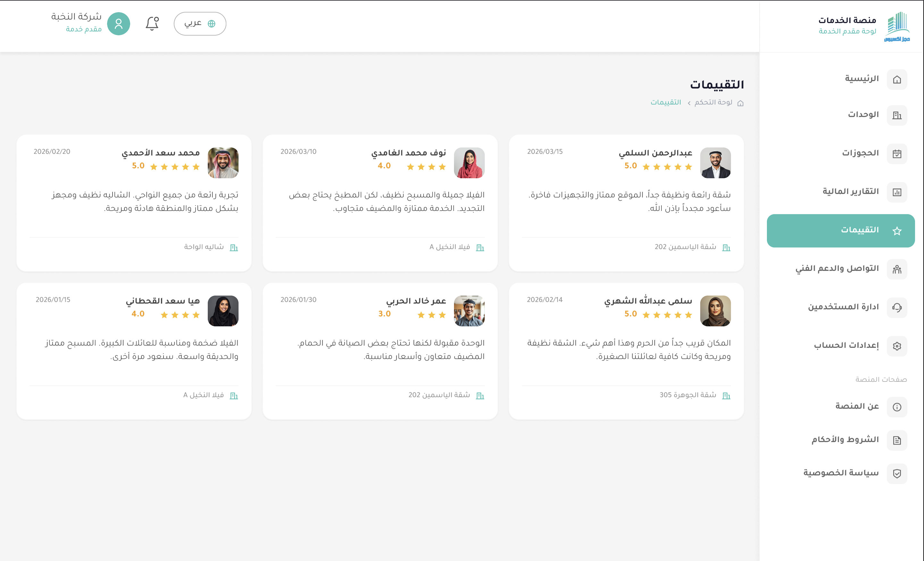Click the date 2026/03/10
This screenshot has height=561, width=924.
pyautogui.click(x=298, y=152)
